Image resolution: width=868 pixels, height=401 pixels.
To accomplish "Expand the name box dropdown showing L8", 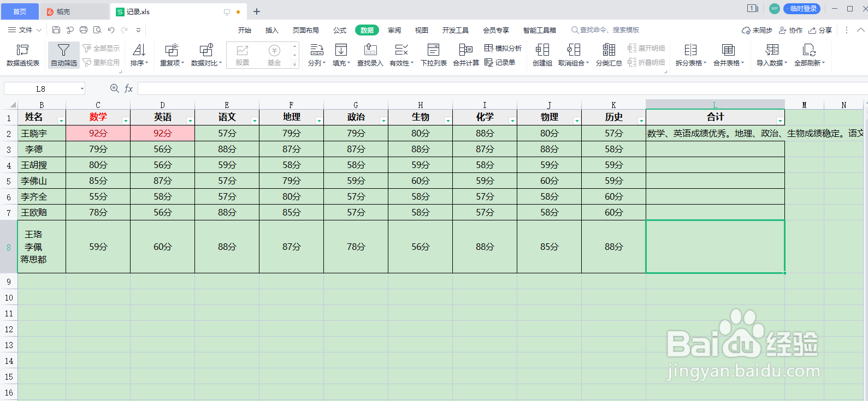I will pyautogui.click(x=82, y=88).
